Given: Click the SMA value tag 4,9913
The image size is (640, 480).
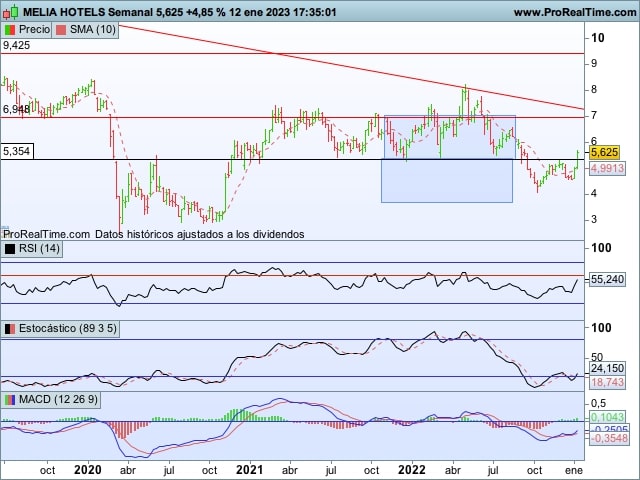Looking at the screenshot, I should pyautogui.click(x=607, y=168).
